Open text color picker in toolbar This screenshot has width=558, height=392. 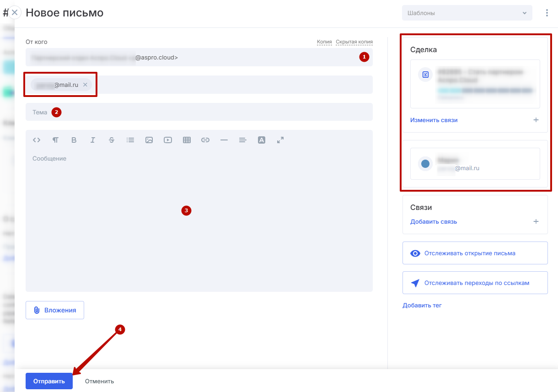(262, 140)
